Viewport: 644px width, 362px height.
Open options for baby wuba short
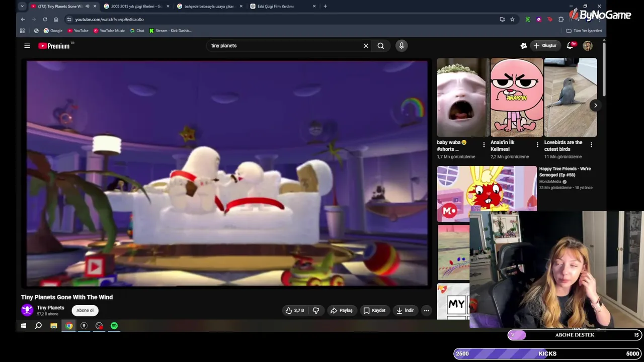(484, 145)
